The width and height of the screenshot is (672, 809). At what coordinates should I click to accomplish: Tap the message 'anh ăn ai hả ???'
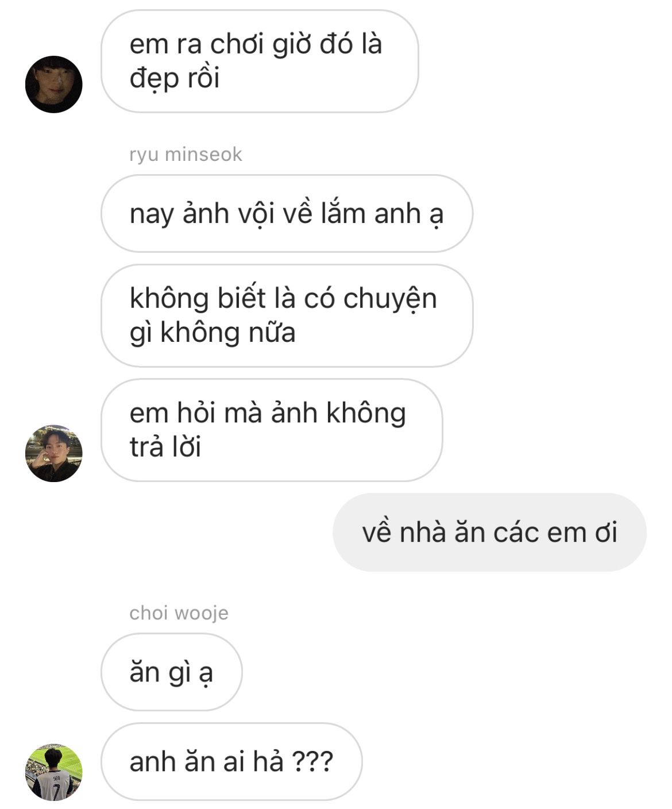[x=231, y=761]
